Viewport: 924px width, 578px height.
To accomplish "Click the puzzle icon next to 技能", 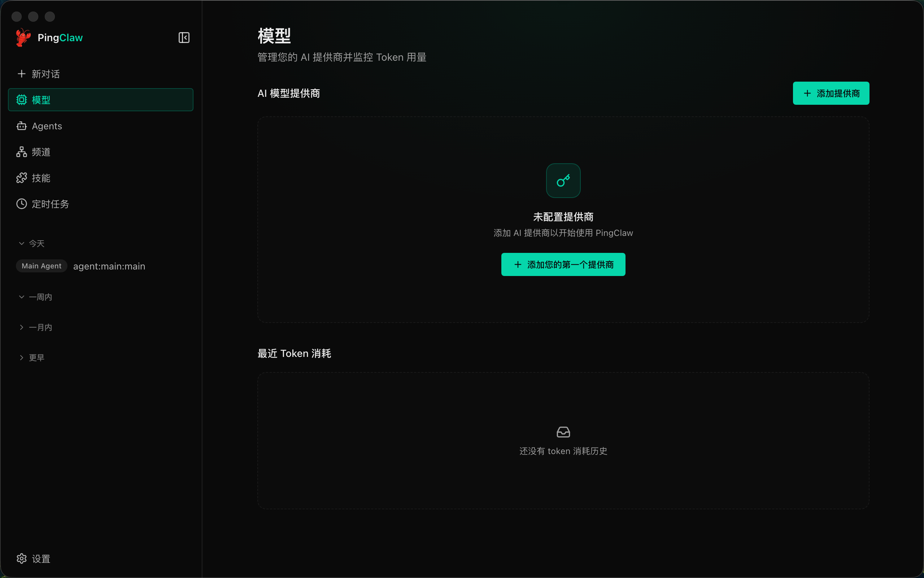I will (22, 178).
